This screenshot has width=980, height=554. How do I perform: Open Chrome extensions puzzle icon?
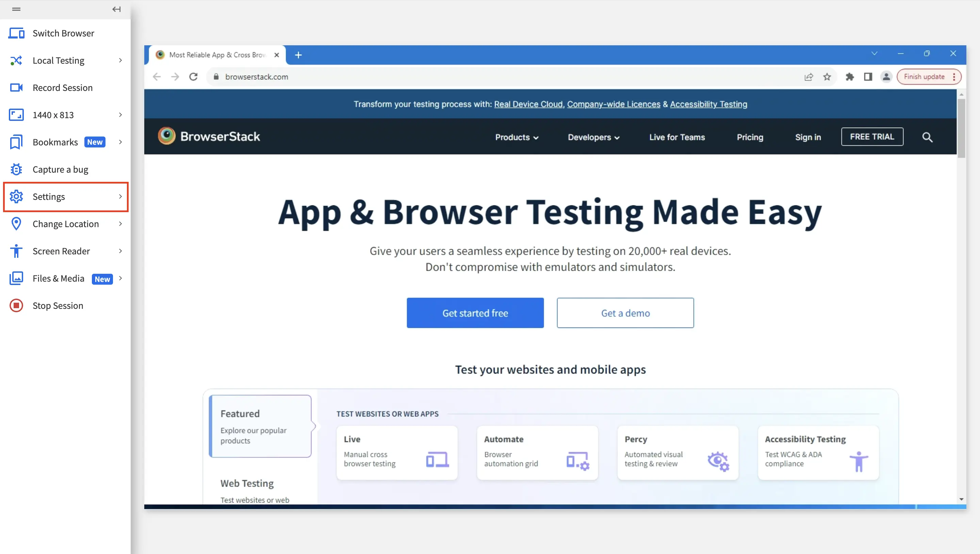tap(850, 77)
